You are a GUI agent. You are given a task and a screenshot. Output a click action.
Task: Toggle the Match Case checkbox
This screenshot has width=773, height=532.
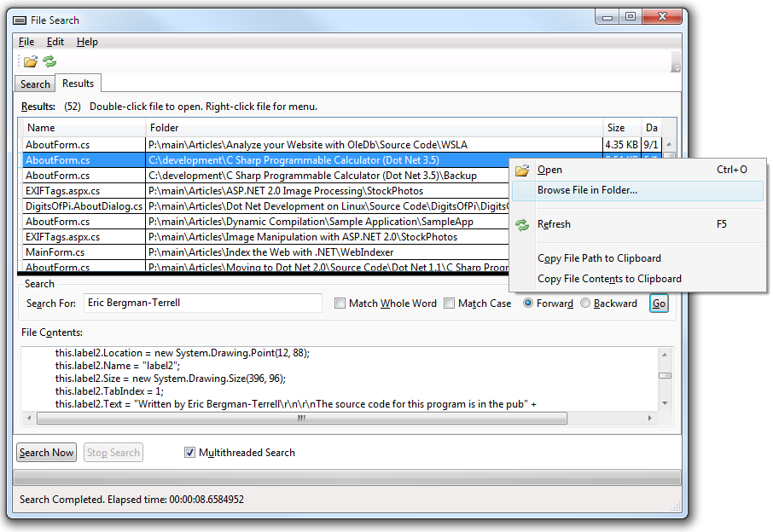(x=450, y=304)
